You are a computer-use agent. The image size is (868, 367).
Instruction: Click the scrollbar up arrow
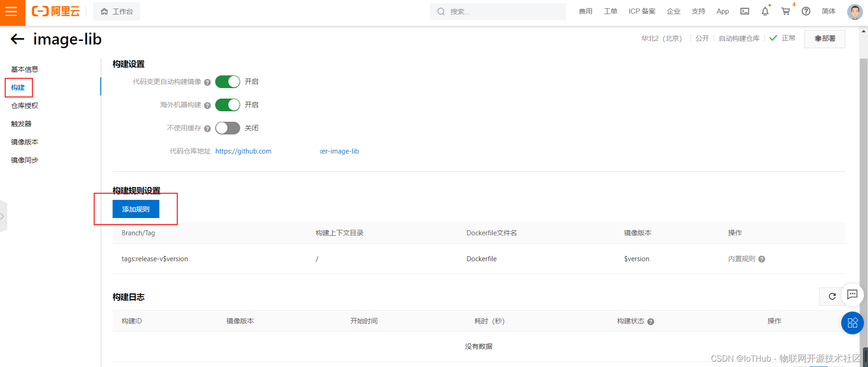click(864, 31)
